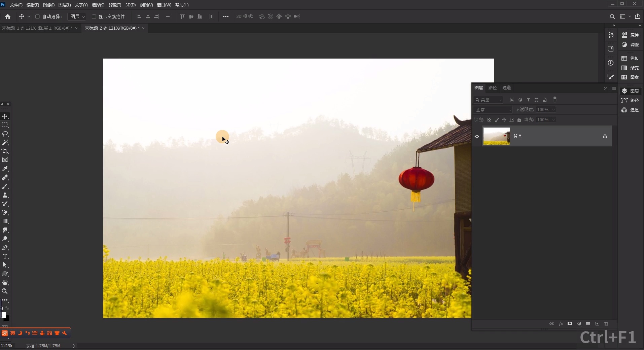
Task: Select the Eyedropper tool
Action: coord(5,169)
